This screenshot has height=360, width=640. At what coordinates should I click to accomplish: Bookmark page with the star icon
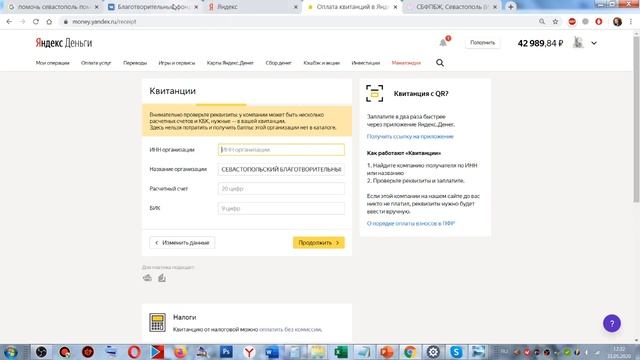click(555, 22)
